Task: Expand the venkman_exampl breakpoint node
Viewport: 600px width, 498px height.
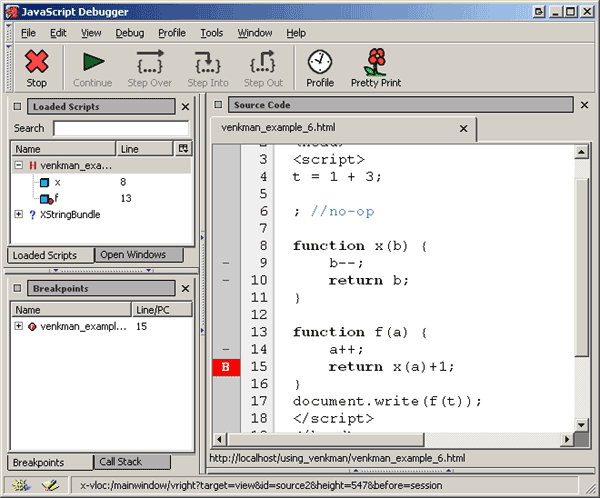Action: pos(18,326)
